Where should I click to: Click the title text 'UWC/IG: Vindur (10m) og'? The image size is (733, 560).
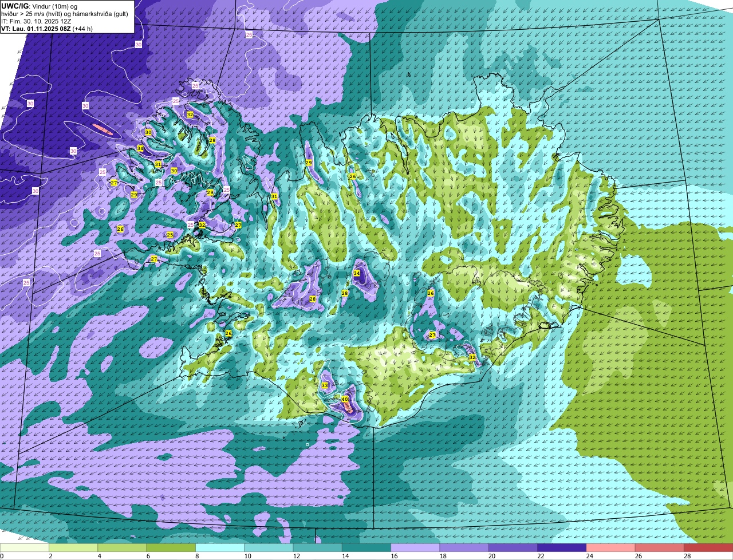[x=40, y=6]
